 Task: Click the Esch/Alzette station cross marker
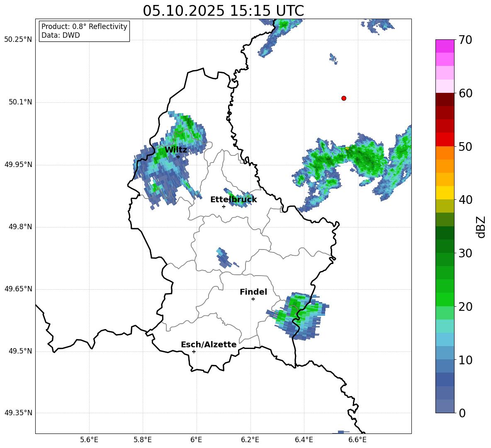[x=194, y=351]
